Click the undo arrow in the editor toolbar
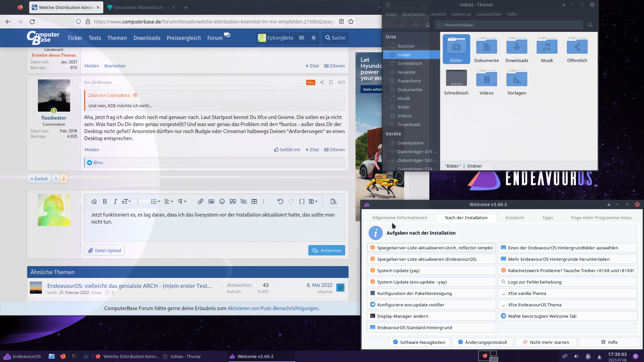Screen dimensions: 644x362 280,201
